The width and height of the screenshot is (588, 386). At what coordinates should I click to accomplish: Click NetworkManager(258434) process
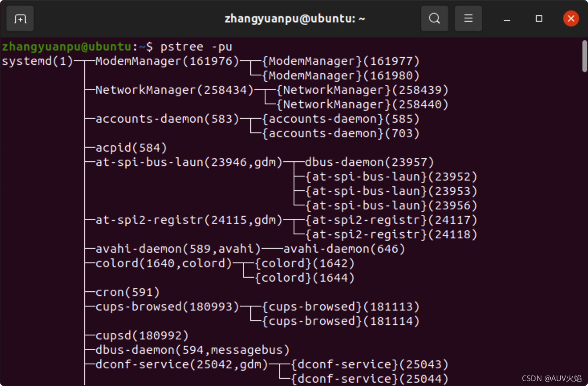pyautogui.click(x=174, y=90)
